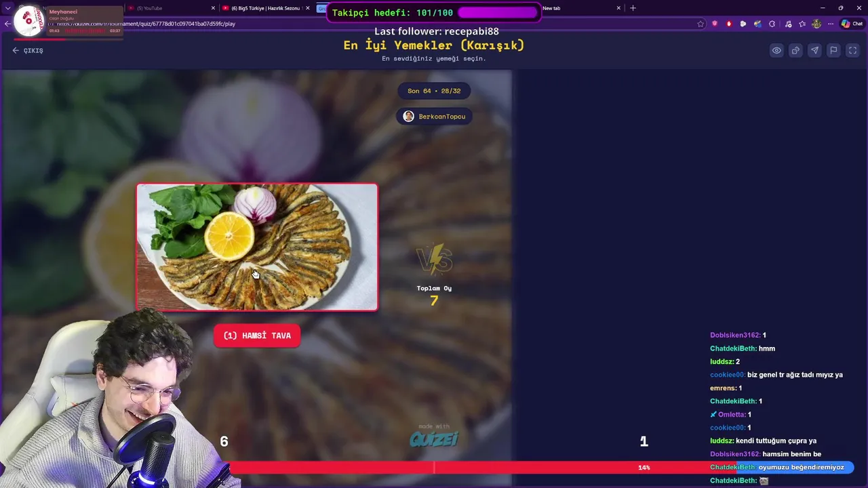Click chat message 'hmm' from ChatdekiBeth
Image resolution: width=868 pixels, height=488 pixels.
[766, 348]
